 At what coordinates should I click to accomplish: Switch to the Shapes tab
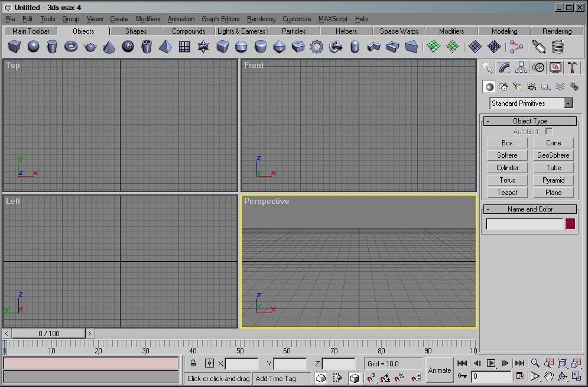[x=136, y=31]
